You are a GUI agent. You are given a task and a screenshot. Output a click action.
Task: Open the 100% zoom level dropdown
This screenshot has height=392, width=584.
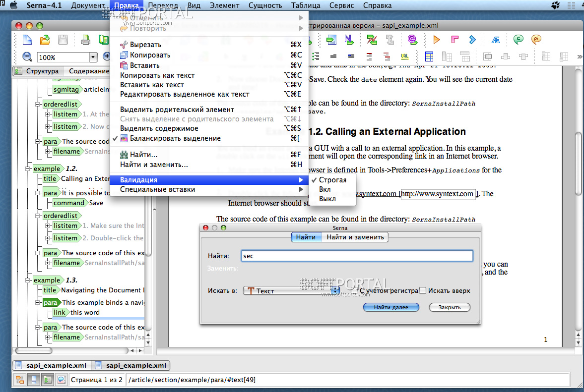pyautogui.click(x=93, y=57)
